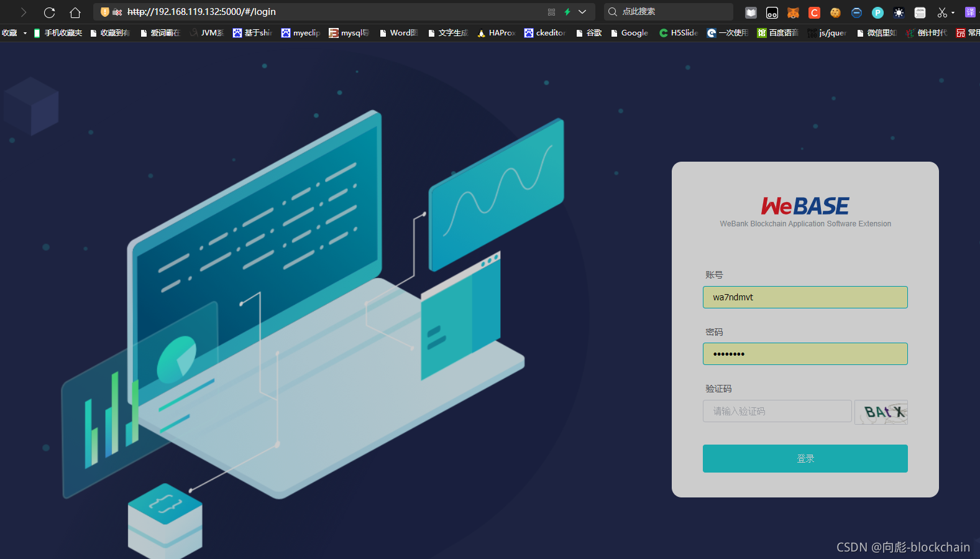Click the WeBASE logo
Image resolution: width=980 pixels, height=559 pixels.
pyautogui.click(x=805, y=206)
